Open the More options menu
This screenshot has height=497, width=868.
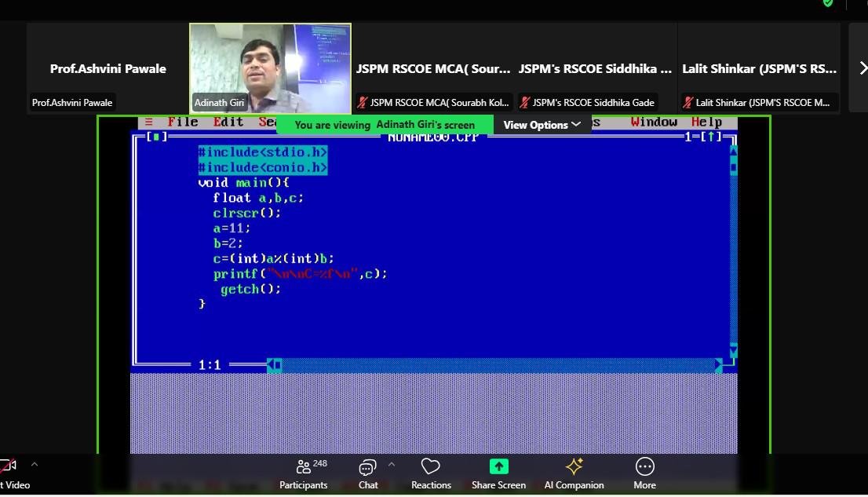click(x=644, y=474)
